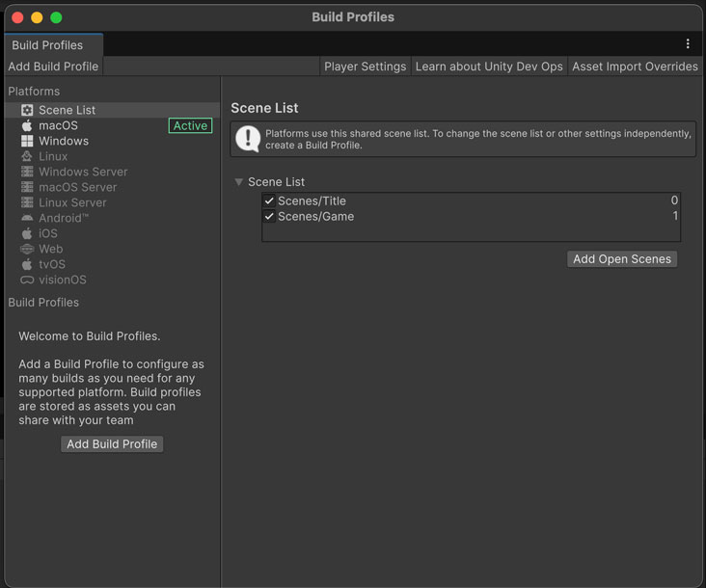Select the Scenes/Game scene entry

471,216
